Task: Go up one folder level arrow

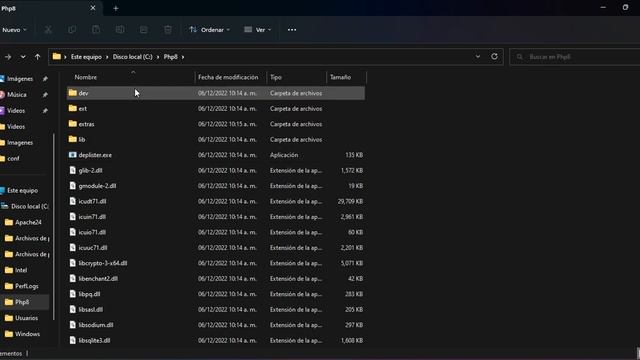Action: 38,57
